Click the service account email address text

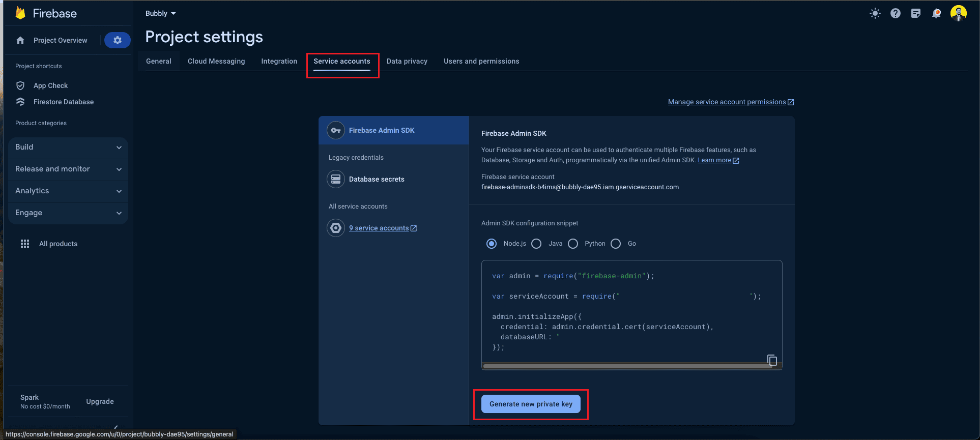[580, 187]
